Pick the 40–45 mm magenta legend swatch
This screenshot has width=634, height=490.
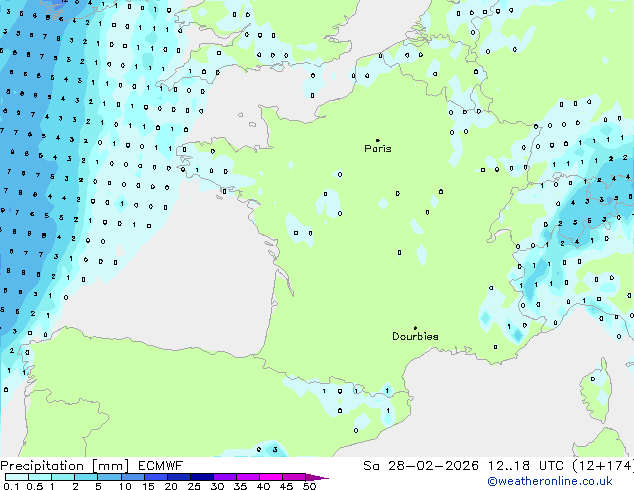tap(271, 477)
